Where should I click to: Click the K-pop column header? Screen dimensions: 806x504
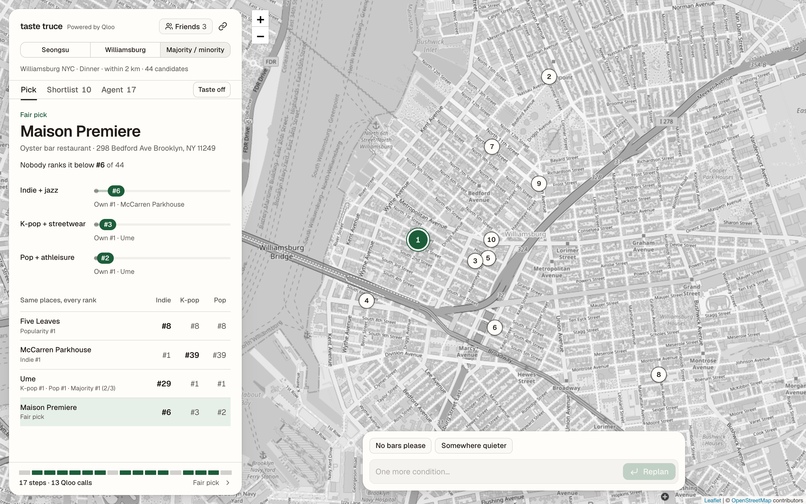coord(190,300)
